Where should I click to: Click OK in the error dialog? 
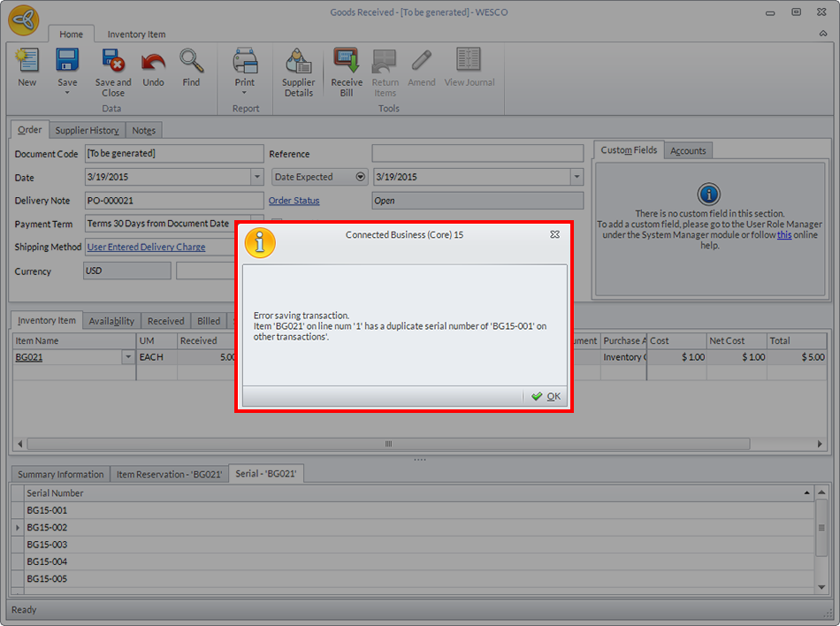pos(546,396)
